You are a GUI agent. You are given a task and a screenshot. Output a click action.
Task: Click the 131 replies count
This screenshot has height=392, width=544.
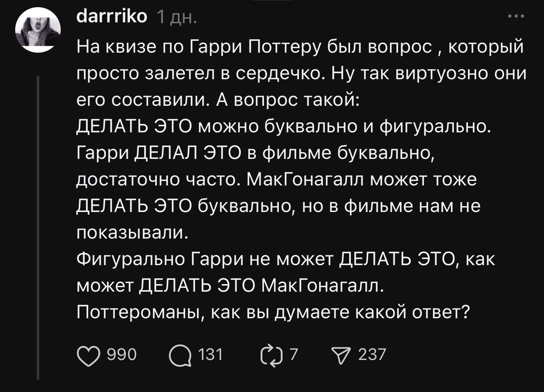coord(210,355)
